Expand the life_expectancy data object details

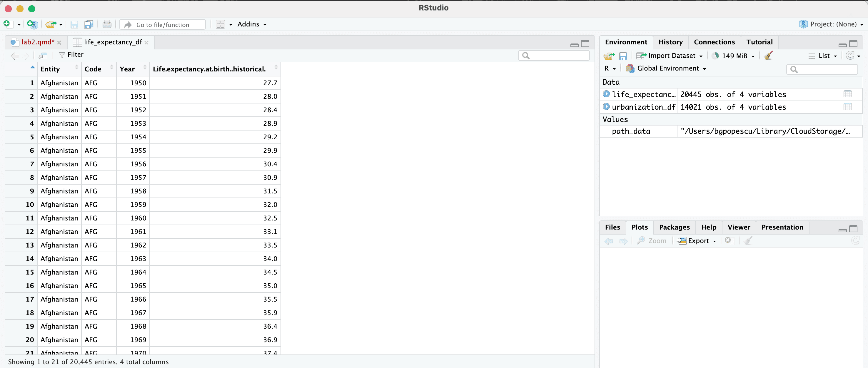pyautogui.click(x=606, y=94)
